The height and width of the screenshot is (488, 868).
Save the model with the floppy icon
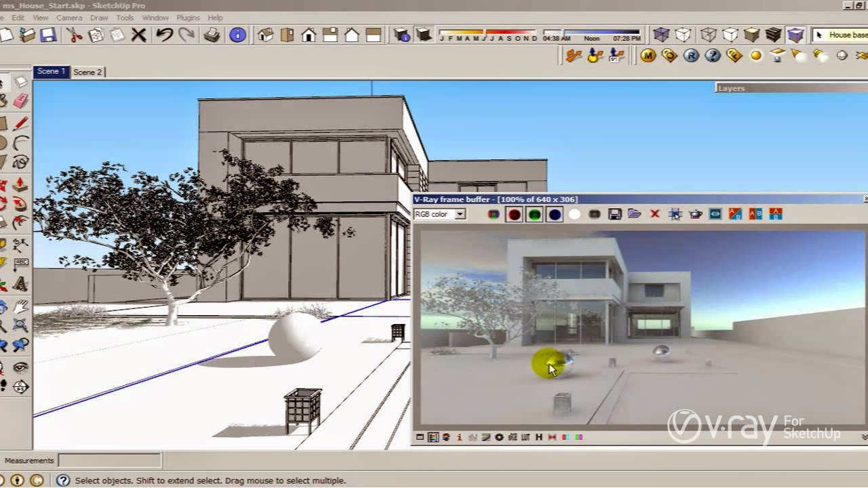pyautogui.click(x=48, y=35)
